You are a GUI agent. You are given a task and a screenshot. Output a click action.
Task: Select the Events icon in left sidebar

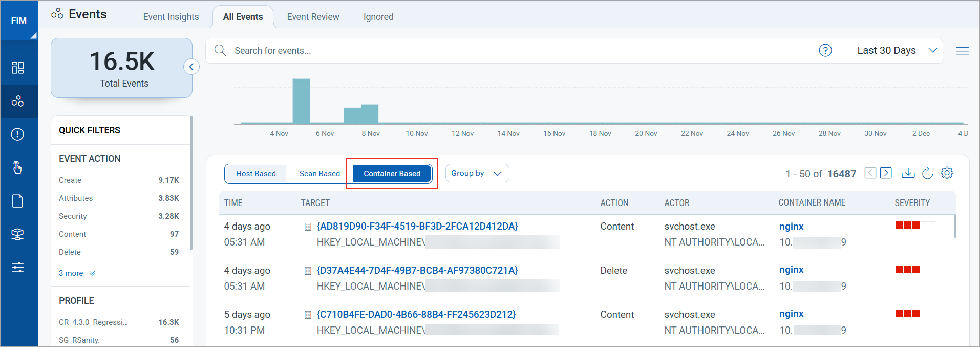click(18, 101)
